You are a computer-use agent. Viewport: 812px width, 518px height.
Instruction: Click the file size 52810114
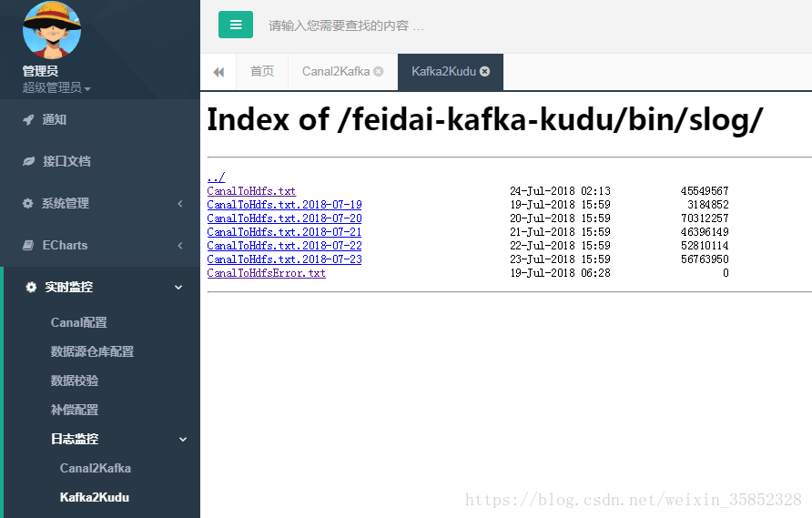point(705,246)
